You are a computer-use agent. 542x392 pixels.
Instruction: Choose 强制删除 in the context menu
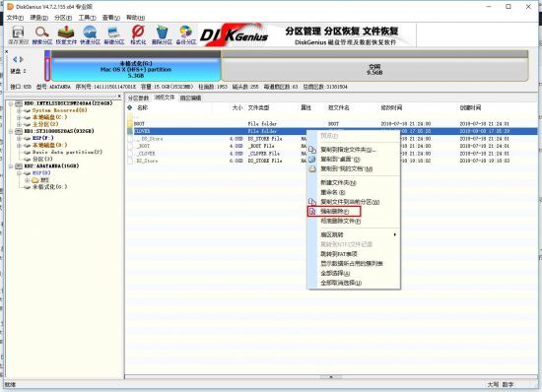pos(334,211)
